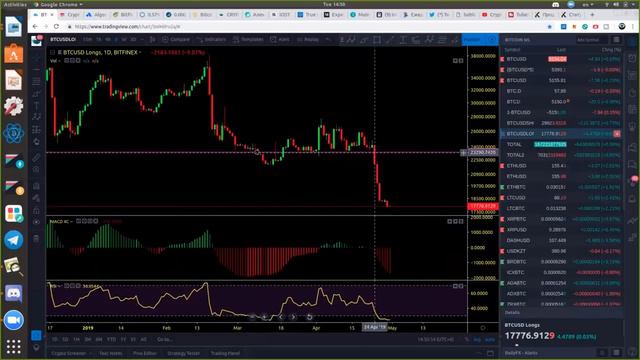Click the Compare button
Screen dimensions: 640x360
176,40
